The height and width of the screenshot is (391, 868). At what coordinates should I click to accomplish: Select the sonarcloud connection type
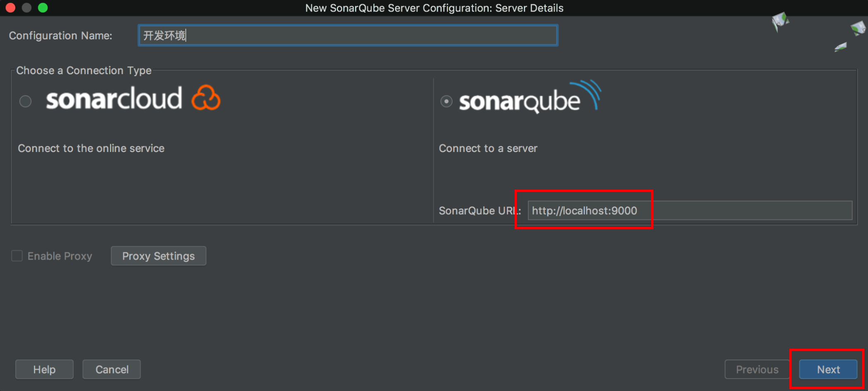coord(25,101)
